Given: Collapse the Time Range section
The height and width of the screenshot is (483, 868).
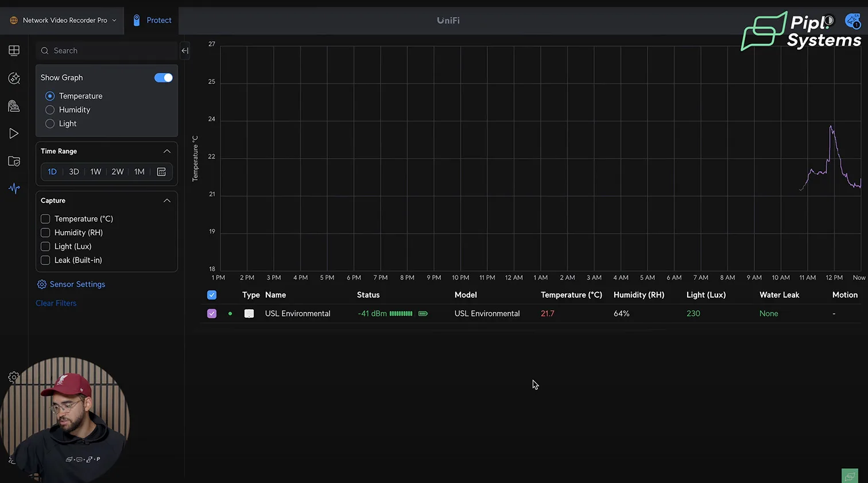Looking at the screenshot, I should click(x=167, y=151).
